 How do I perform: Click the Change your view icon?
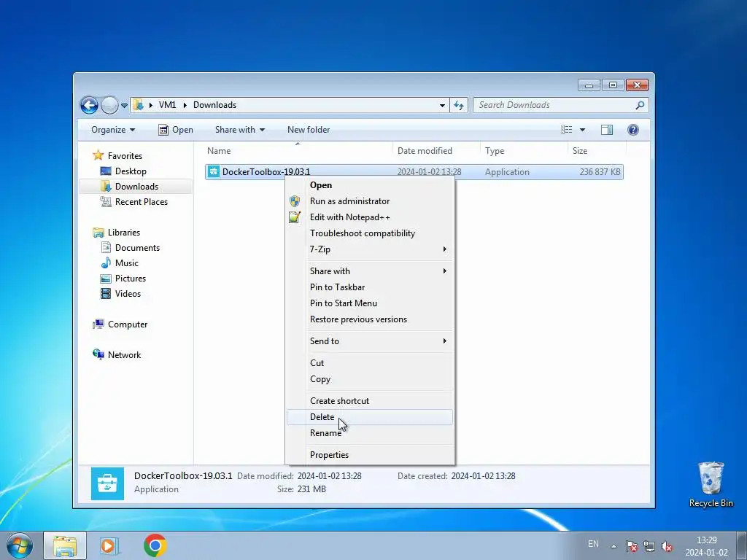[x=566, y=130]
